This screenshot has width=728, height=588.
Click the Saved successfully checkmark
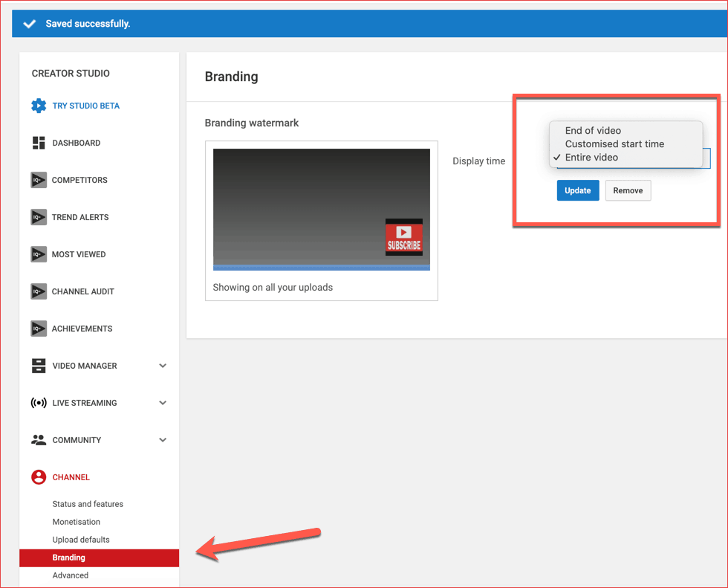(30, 24)
